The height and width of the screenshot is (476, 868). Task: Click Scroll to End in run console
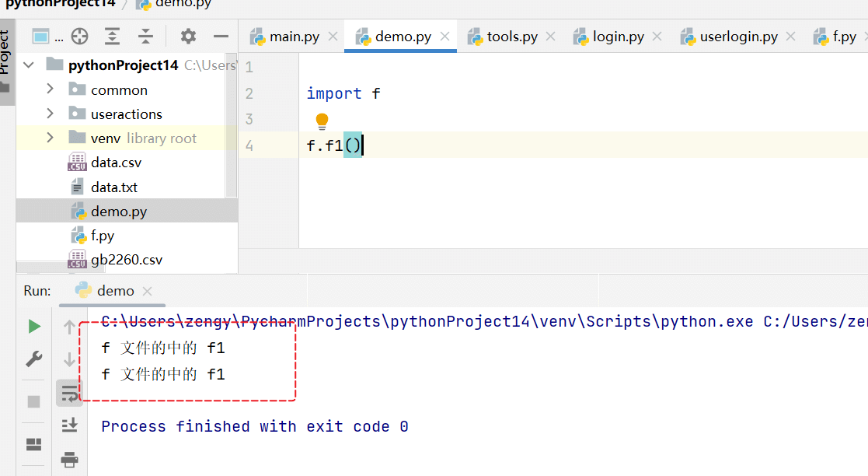click(x=70, y=425)
